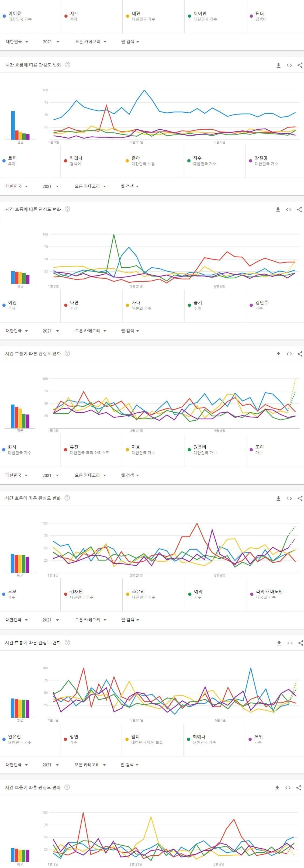Open embed code for the 화사 comparison chart
The height and width of the screenshot is (868, 304).
coord(289,498)
